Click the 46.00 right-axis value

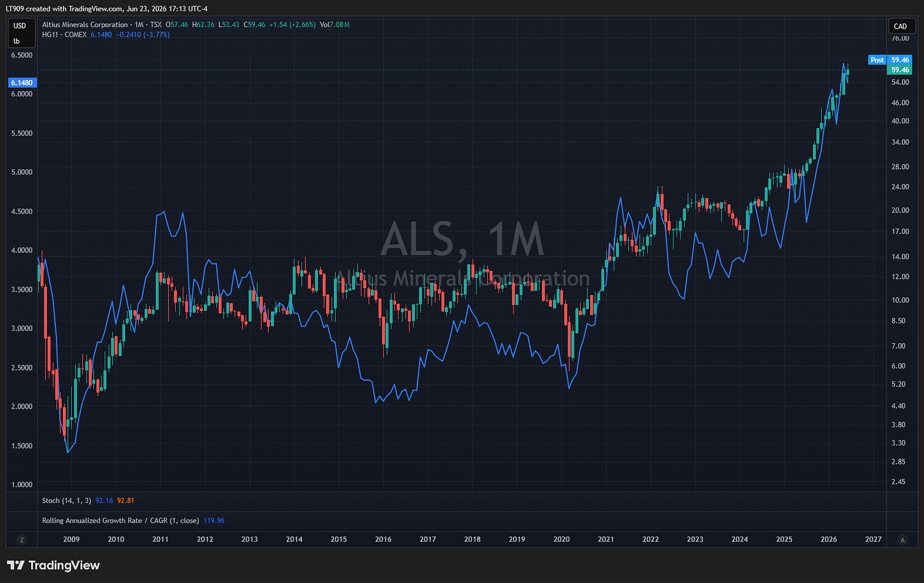pos(900,102)
